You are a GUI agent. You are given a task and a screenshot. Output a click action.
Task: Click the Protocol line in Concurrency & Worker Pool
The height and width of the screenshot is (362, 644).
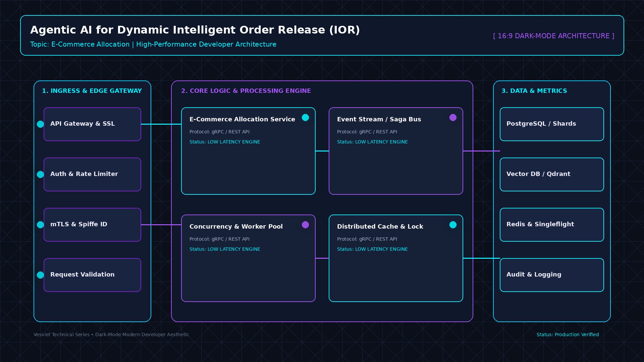coord(219,239)
